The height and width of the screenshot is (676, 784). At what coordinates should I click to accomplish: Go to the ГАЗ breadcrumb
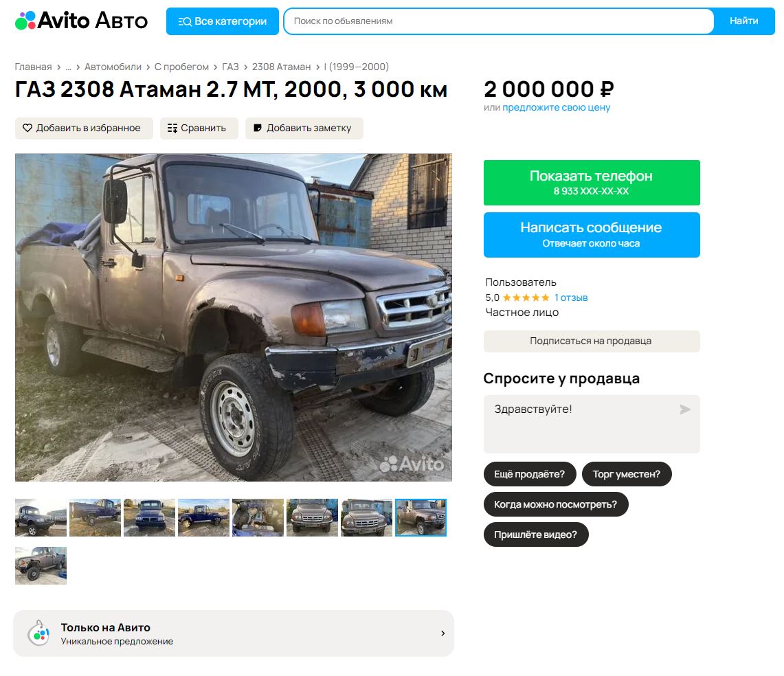click(x=230, y=67)
